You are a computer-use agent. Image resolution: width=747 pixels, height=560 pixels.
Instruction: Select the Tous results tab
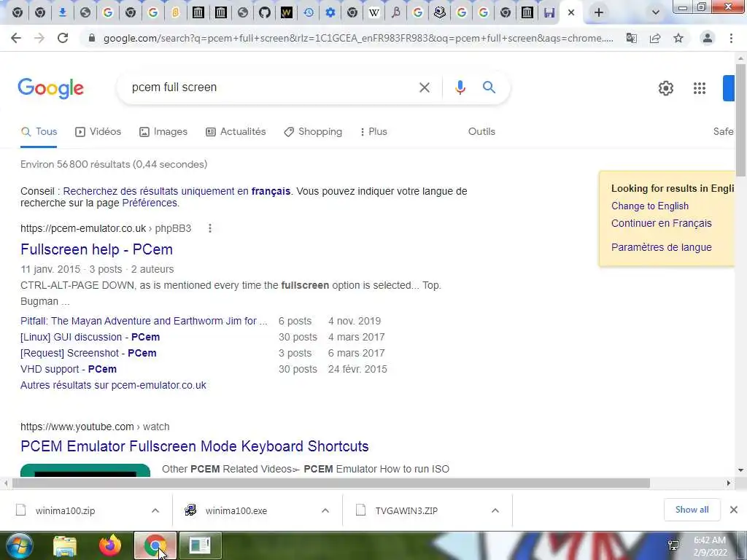[x=39, y=131]
